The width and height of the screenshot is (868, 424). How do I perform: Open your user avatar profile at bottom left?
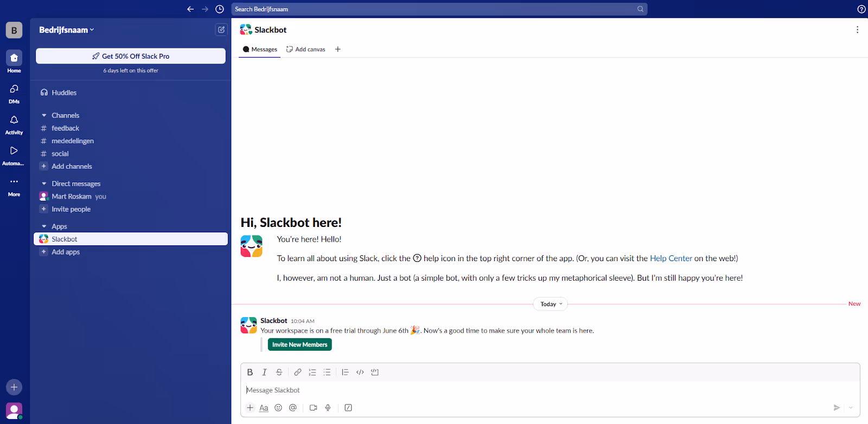14,410
